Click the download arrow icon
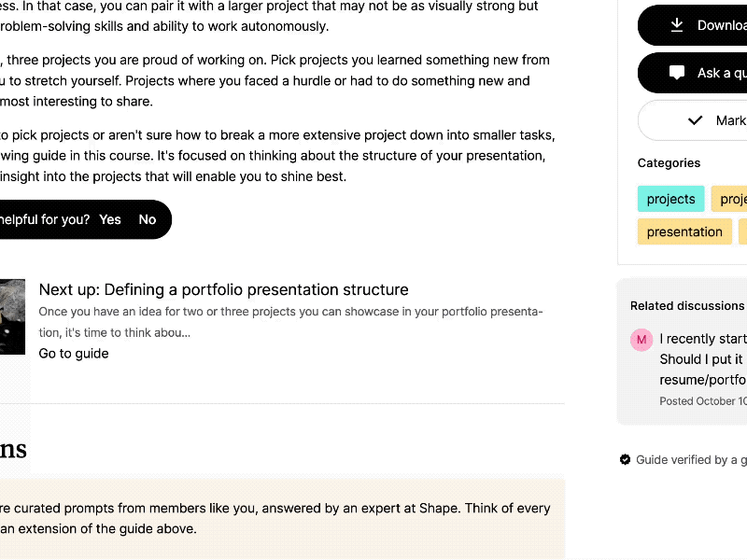This screenshot has height=560, width=747. click(x=677, y=25)
